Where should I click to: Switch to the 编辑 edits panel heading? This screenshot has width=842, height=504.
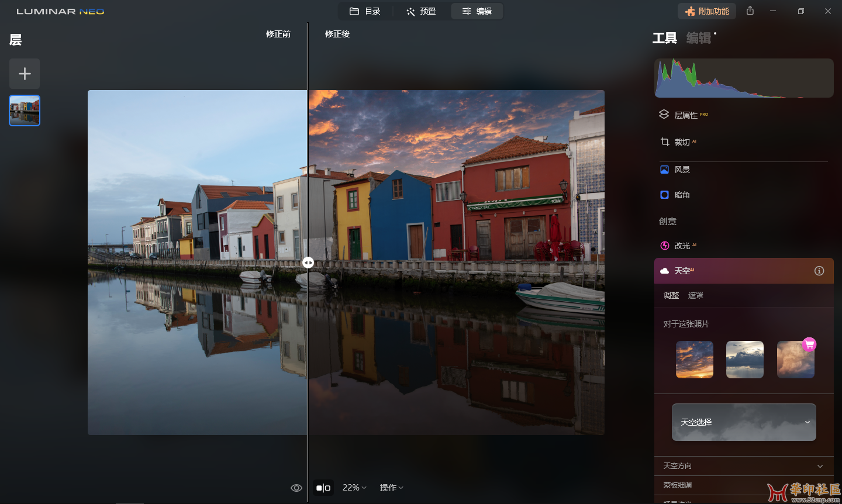point(699,39)
